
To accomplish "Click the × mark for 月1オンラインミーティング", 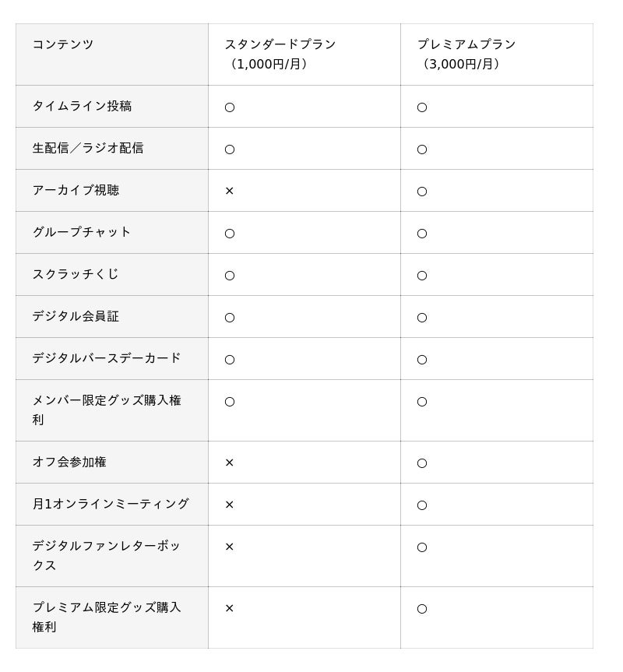I will (229, 505).
